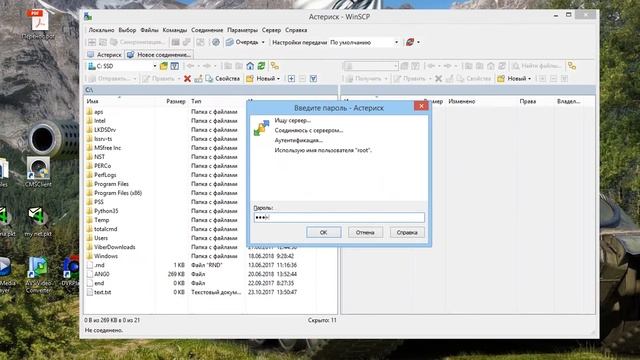
Task: Delete selected local file with red X icon
Action: coord(187,79)
